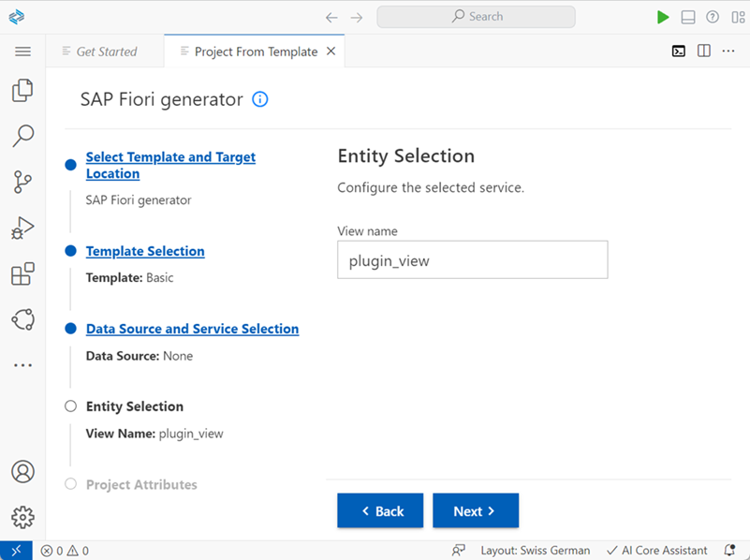The image size is (750, 560).
Task: Split the editor with the split icon
Action: pyautogui.click(x=703, y=51)
